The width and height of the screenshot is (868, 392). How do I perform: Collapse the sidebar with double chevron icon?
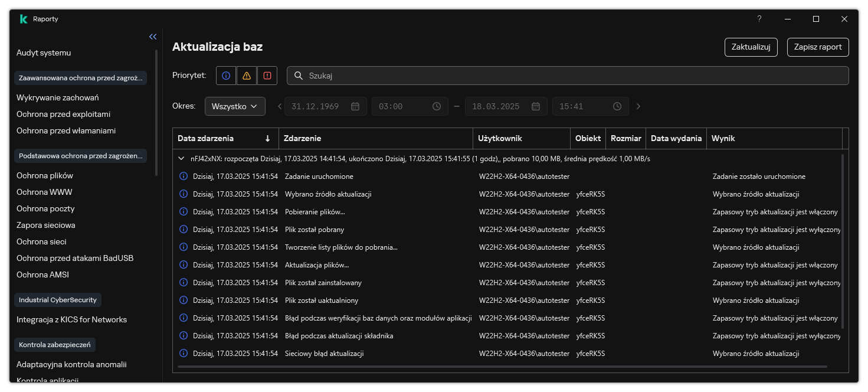153,37
